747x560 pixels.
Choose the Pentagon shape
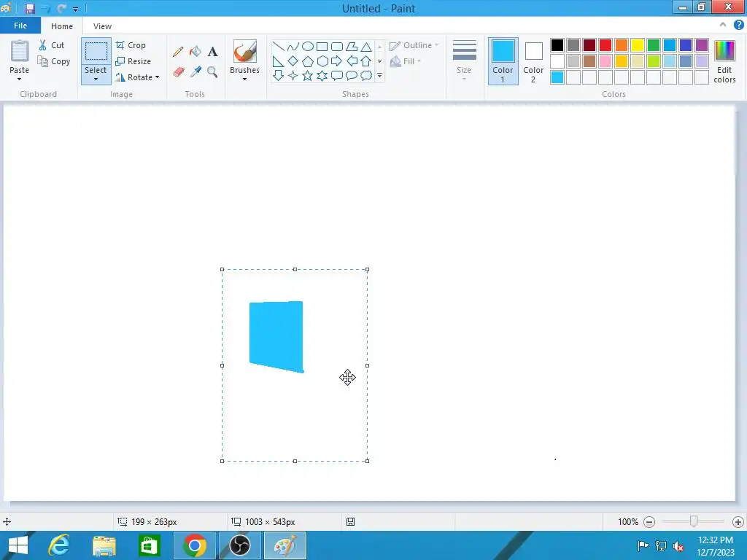point(308,61)
